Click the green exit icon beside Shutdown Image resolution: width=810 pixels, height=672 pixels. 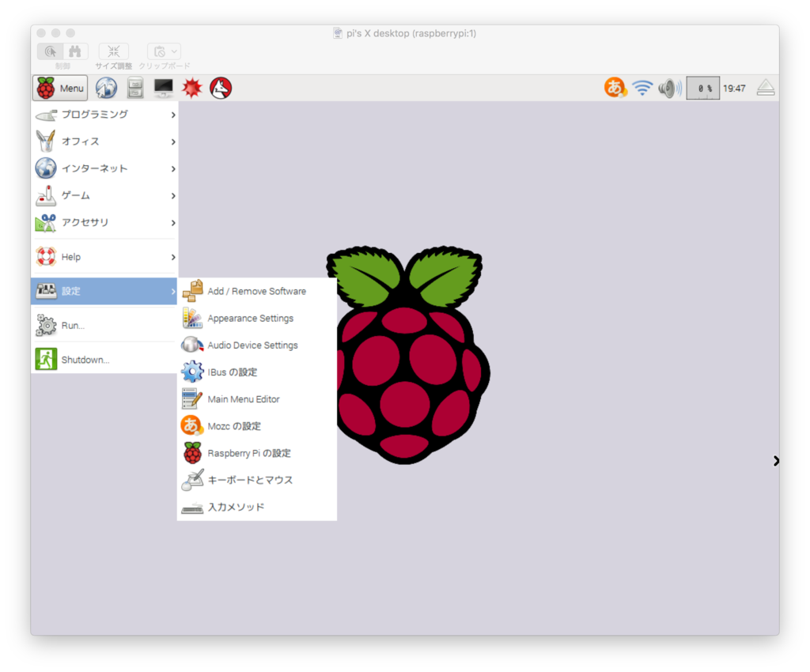coord(46,359)
